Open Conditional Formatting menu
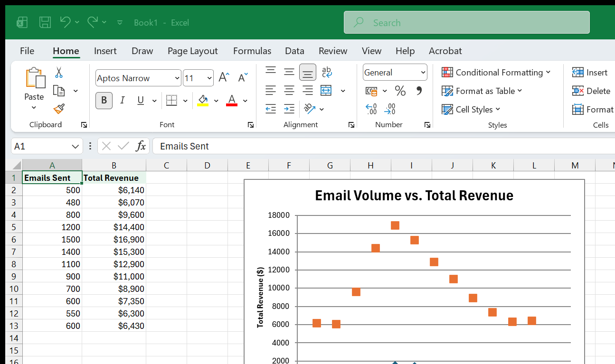 click(496, 72)
